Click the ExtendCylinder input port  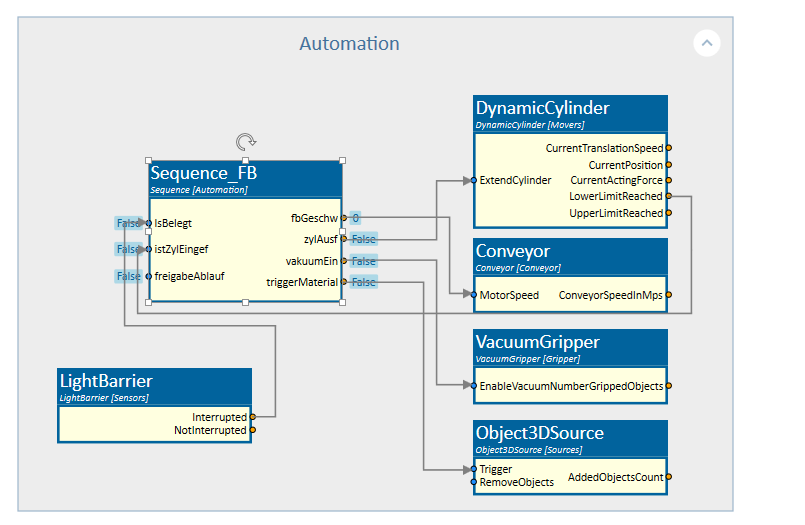pos(474,180)
